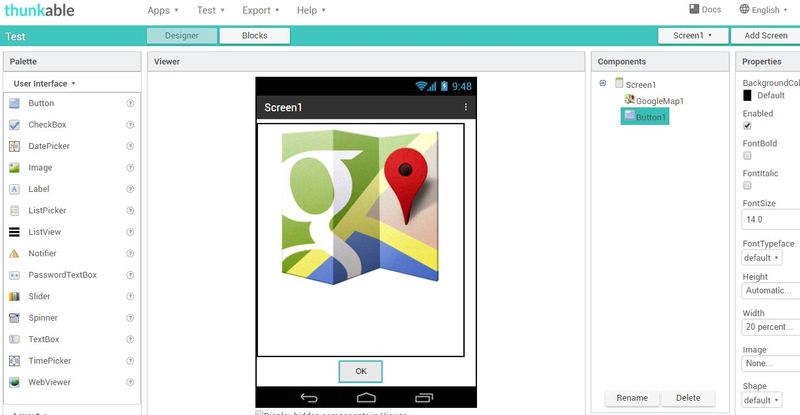
Task: Click the Delete component button
Action: [688, 398]
